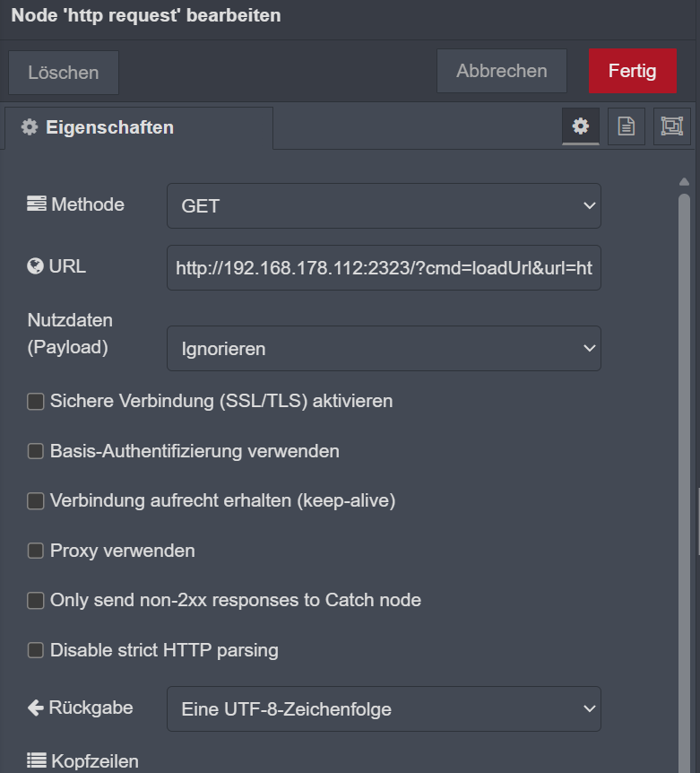Open Rückgabe UTF-8-Zeichenfolge dropdown
700x773 pixels.
pos(384,709)
